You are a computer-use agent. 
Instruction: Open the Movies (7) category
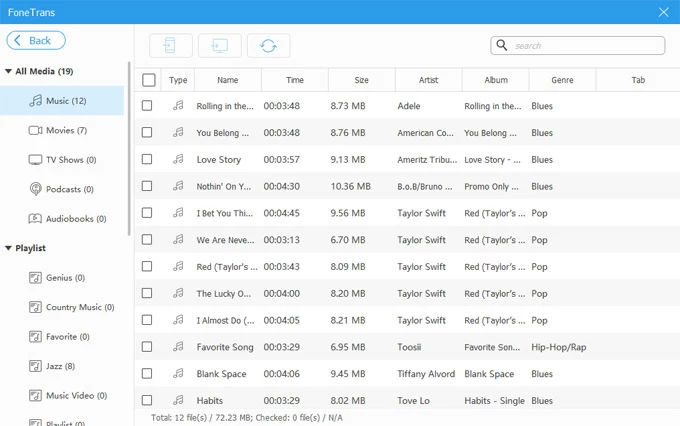[x=66, y=130]
